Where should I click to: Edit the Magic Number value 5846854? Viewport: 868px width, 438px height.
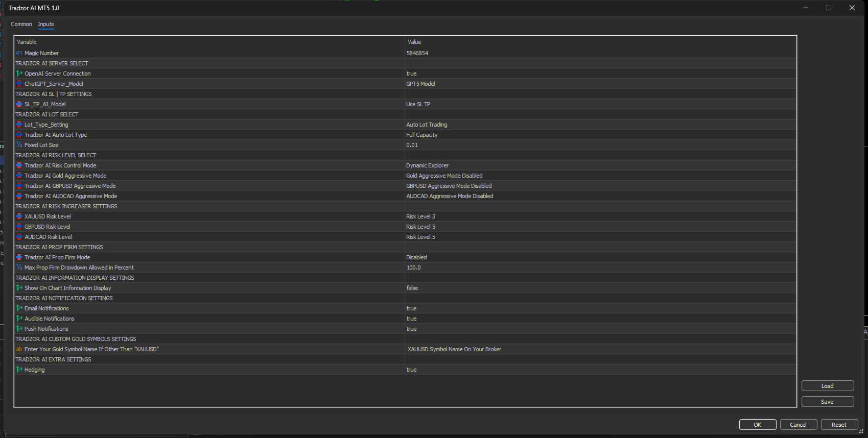(x=600, y=53)
